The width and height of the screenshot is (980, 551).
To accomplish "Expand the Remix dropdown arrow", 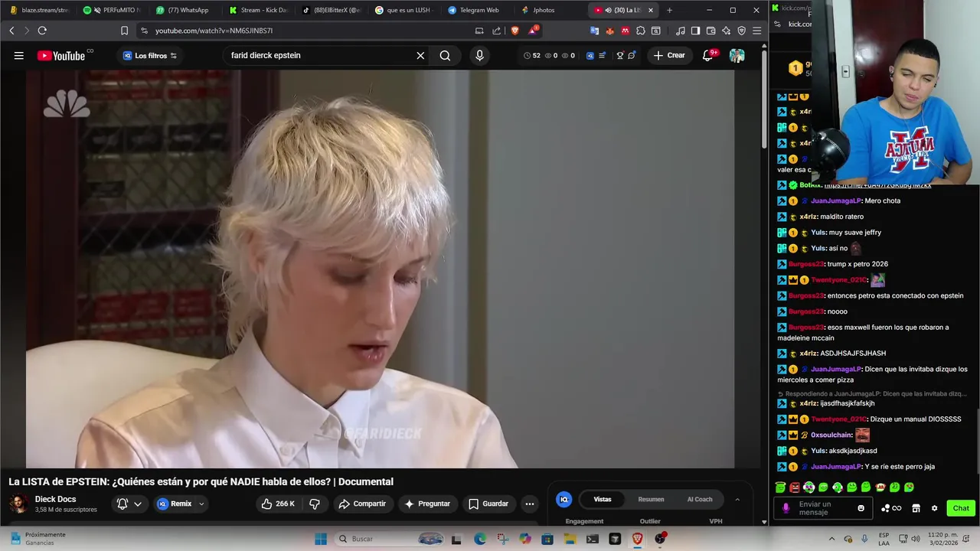I will tap(201, 504).
